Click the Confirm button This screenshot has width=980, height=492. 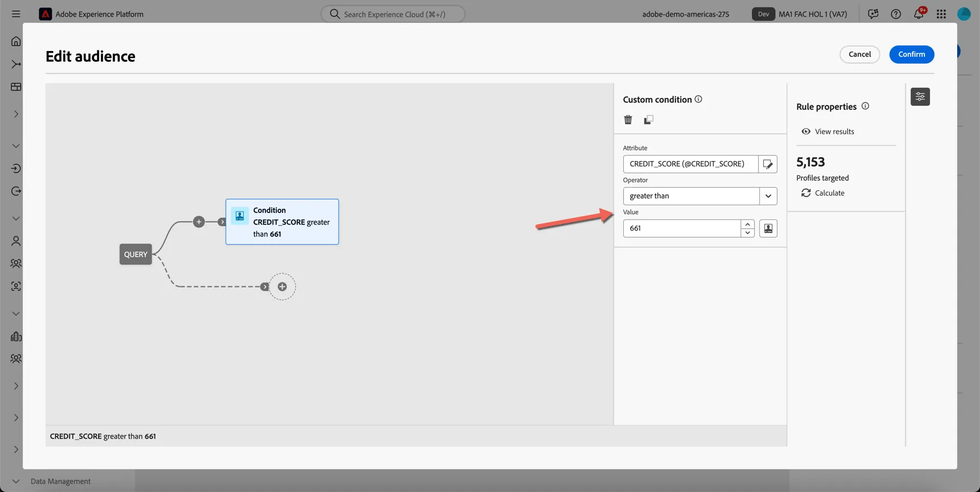911,54
